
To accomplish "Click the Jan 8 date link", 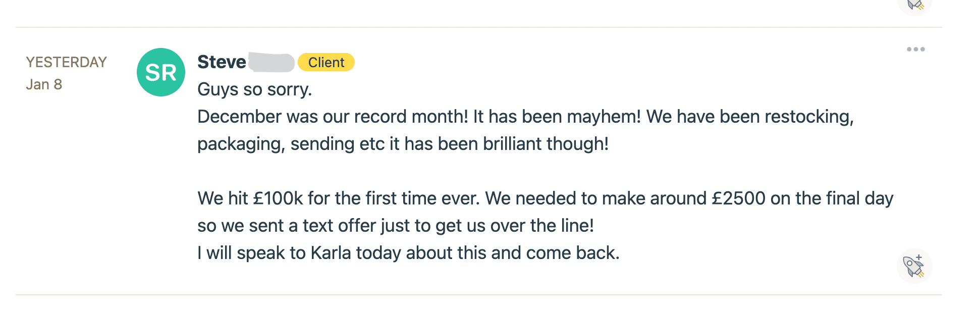I will [44, 84].
